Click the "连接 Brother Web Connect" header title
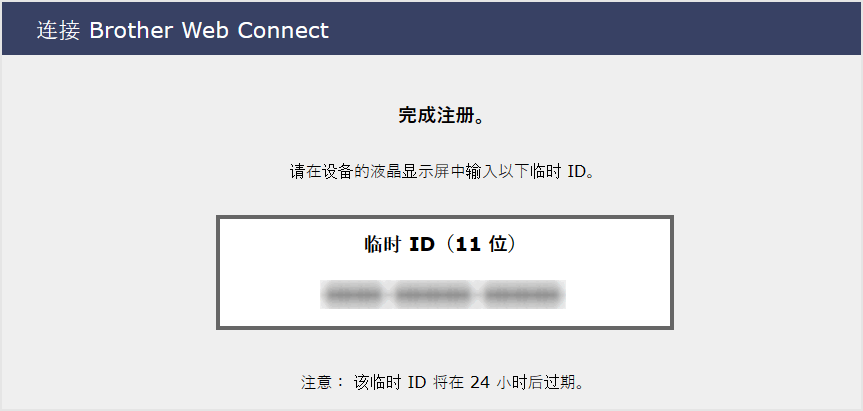The width and height of the screenshot is (863, 411). click(x=183, y=30)
